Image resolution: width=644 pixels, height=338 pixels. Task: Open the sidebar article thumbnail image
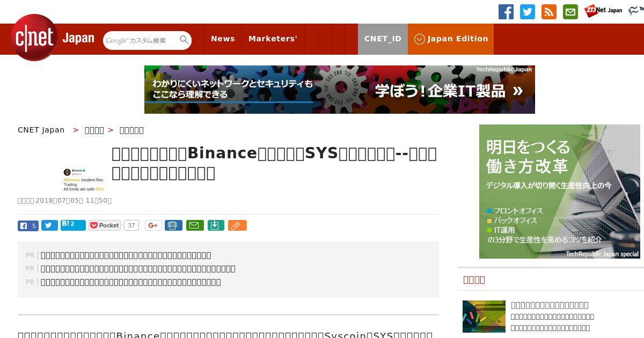coord(484,317)
